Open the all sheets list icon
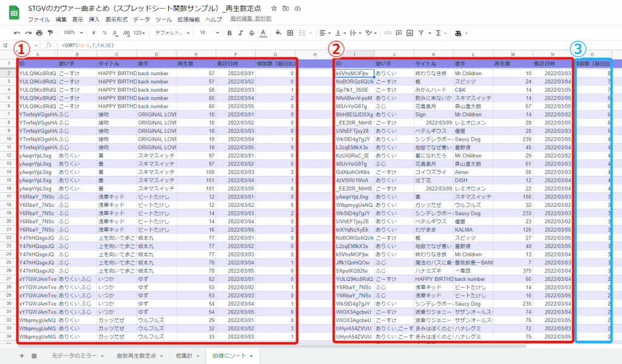Screen dimensions: 622x364 (34, 356)
